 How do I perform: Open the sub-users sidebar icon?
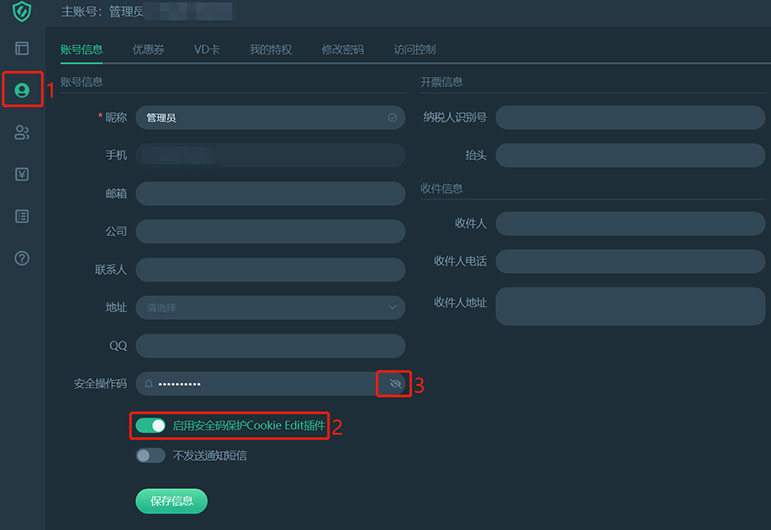click(x=22, y=132)
